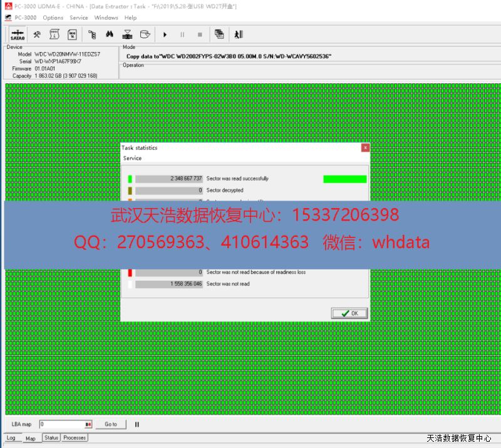Viewport: 501px width, 448px height.
Task: Stop the running task in toolbar
Action: click(200, 34)
